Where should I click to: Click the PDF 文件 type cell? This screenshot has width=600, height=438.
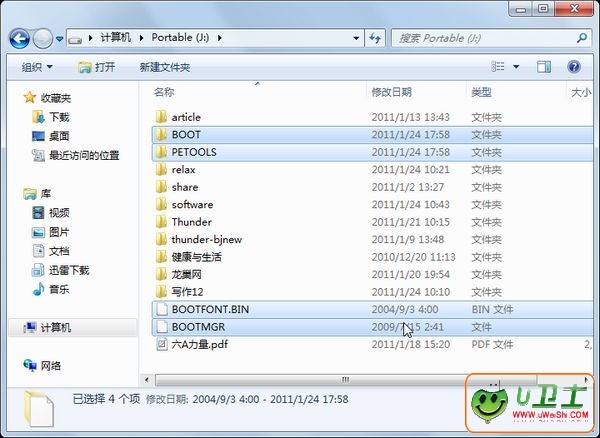[x=492, y=344]
